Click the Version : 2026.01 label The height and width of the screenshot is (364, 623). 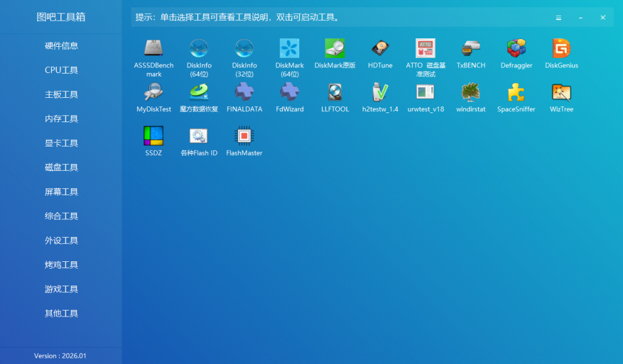(60, 355)
